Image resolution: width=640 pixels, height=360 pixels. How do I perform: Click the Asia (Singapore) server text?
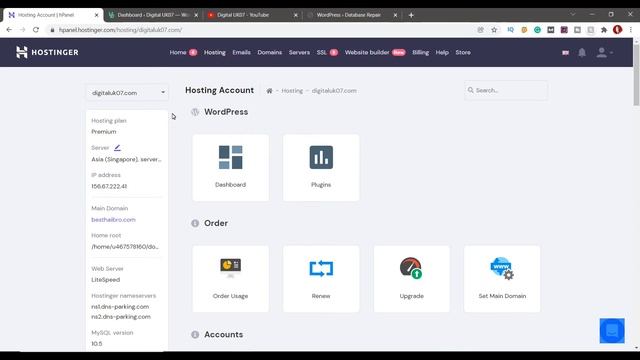pyautogui.click(x=126, y=159)
